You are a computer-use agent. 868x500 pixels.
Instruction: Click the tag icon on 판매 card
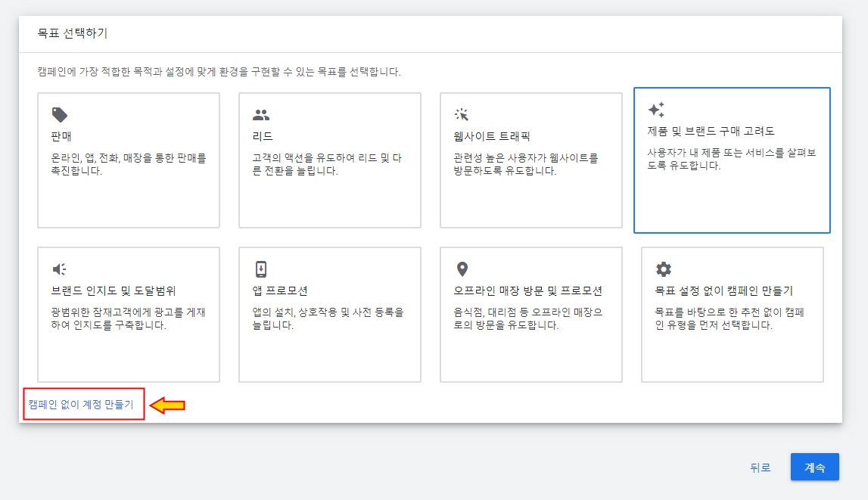point(59,114)
